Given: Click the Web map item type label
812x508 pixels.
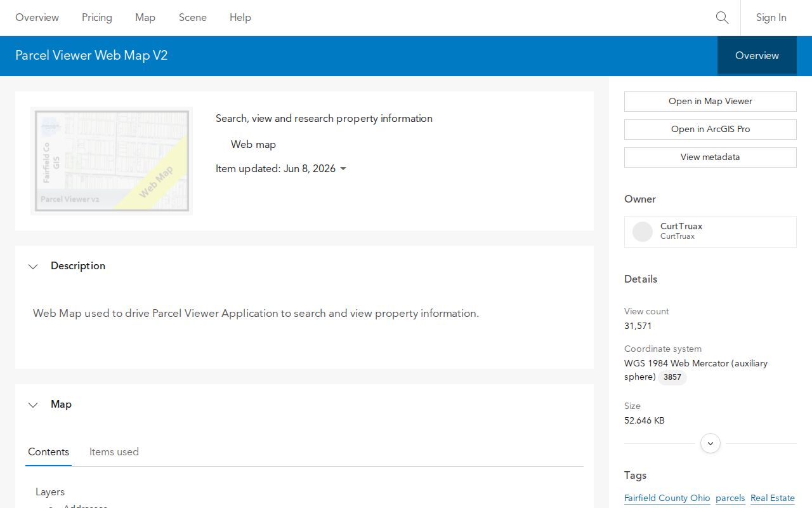Looking at the screenshot, I should pyautogui.click(x=253, y=145).
